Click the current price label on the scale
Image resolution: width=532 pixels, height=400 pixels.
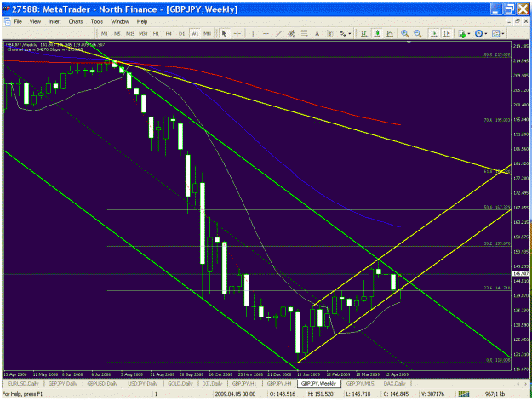point(520,273)
